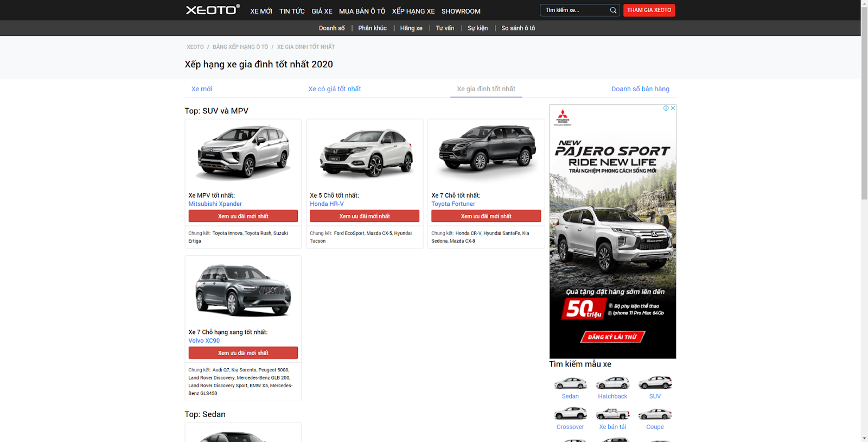The height and width of the screenshot is (442, 868).
Task: Open the XE MỚI menu
Action: (261, 11)
